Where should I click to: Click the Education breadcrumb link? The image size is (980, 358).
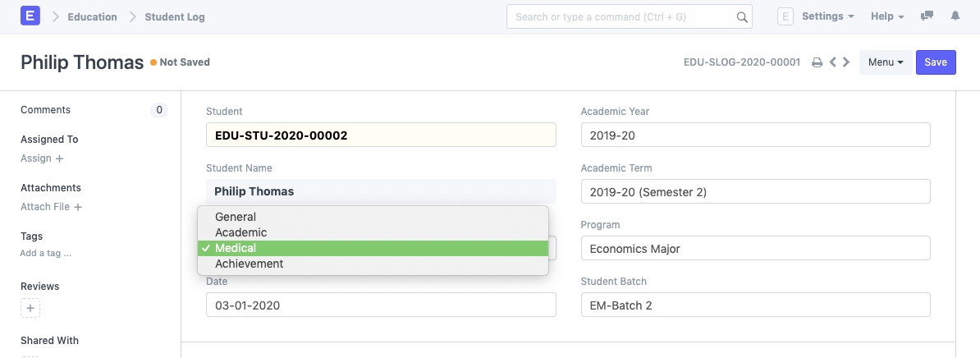coord(92,16)
